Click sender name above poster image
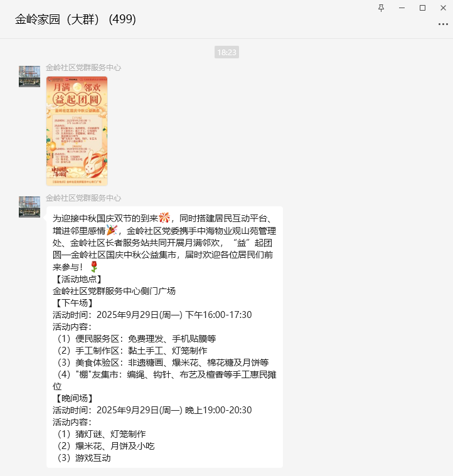453x476 pixels. 83,67
